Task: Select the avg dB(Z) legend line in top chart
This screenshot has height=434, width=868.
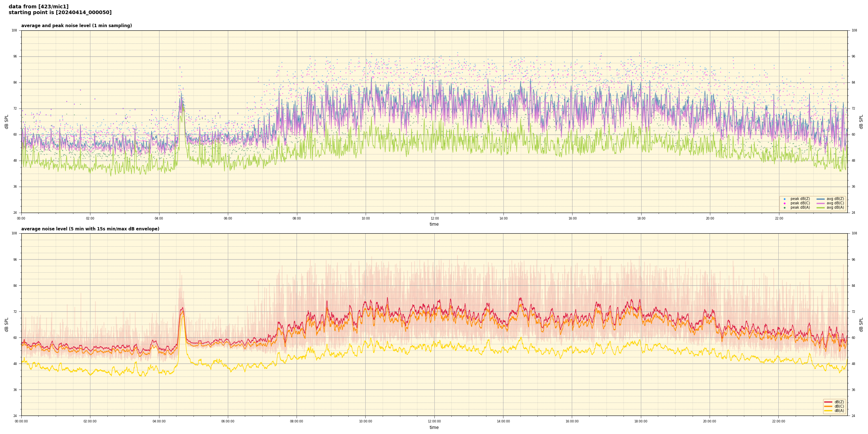Action: 821,199
